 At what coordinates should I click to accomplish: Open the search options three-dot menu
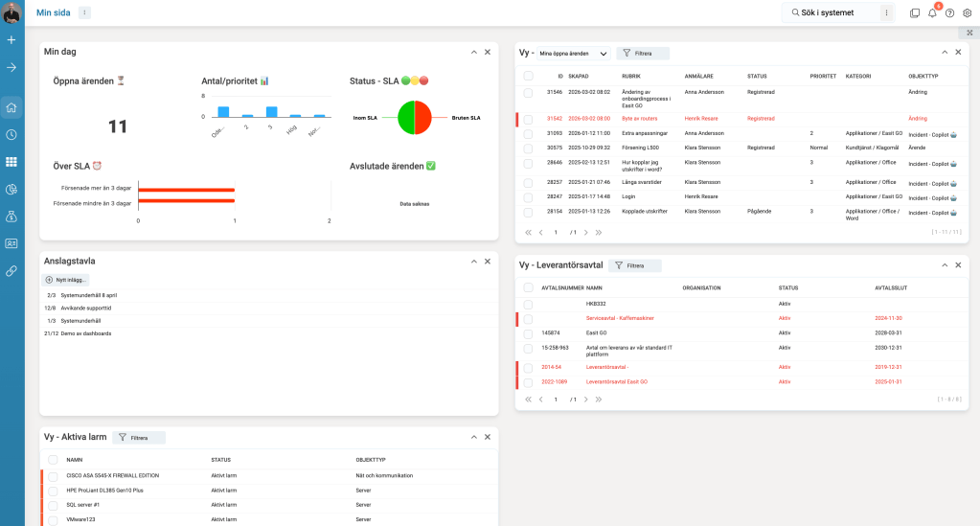[x=887, y=12]
